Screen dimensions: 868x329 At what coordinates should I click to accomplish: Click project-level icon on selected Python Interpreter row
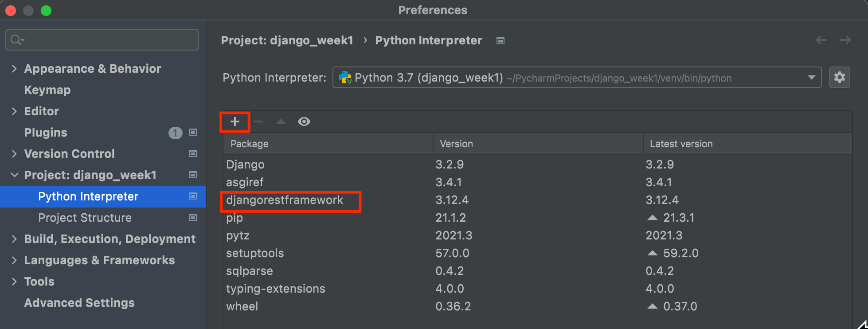193,196
